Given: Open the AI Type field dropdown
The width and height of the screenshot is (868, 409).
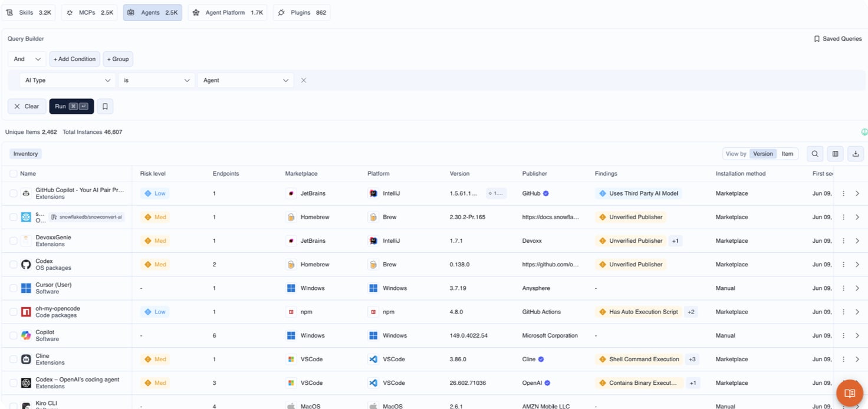Looking at the screenshot, I should (x=68, y=80).
